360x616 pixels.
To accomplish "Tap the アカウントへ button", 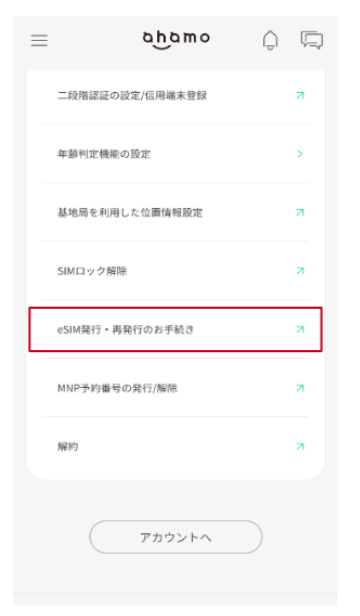I will tap(176, 537).
